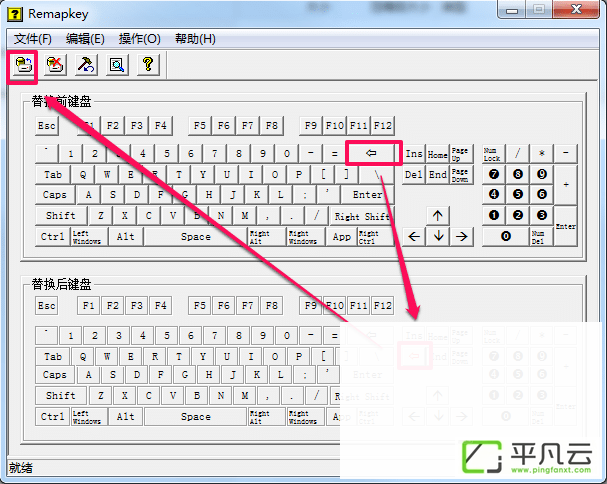Open the 帮助(H) menu
The image size is (607, 484).
click(x=195, y=39)
